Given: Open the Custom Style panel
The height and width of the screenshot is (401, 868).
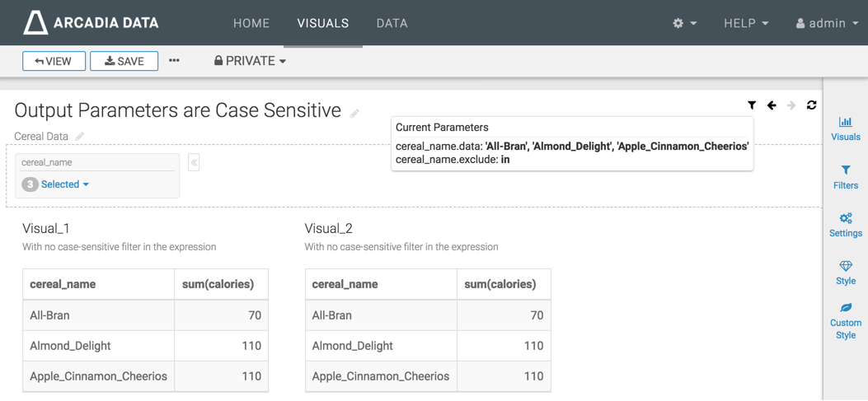Looking at the screenshot, I should 845,320.
